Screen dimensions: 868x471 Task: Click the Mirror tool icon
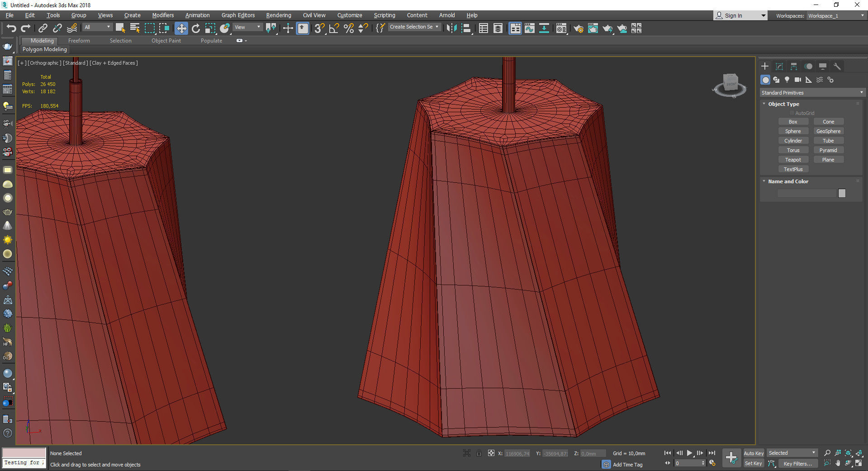(451, 29)
